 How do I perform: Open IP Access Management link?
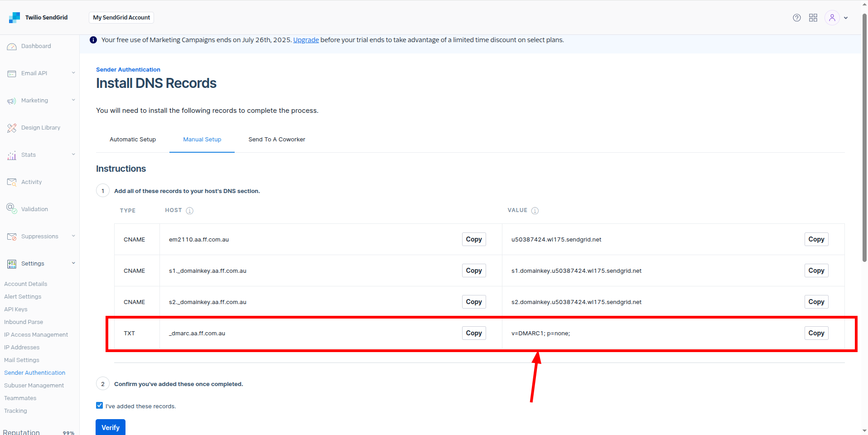coord(36,335)
